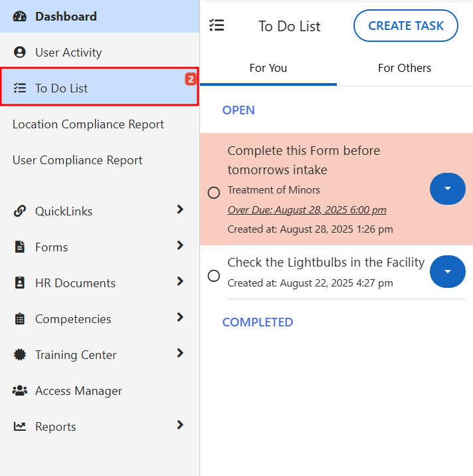Expand the QuickLinks submenu chevron
Image resolution: width=473 pixels, height=476 pixels.
pos(180,210)
